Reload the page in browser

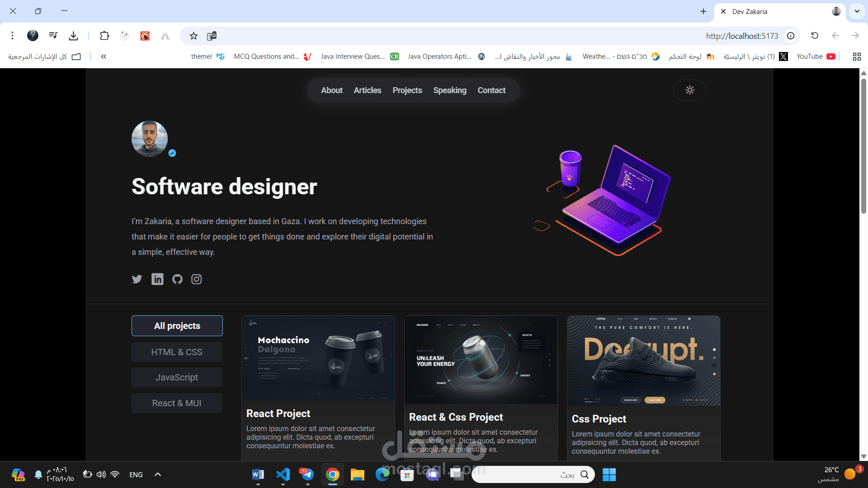(815, 36)
